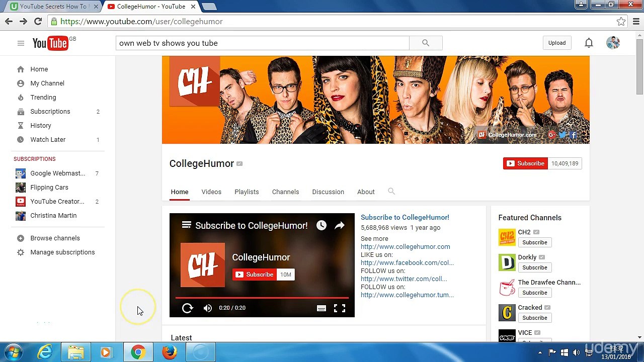Click the browser back arrow
The width and height of the screenshot is (644, 362).
point(9,21)
